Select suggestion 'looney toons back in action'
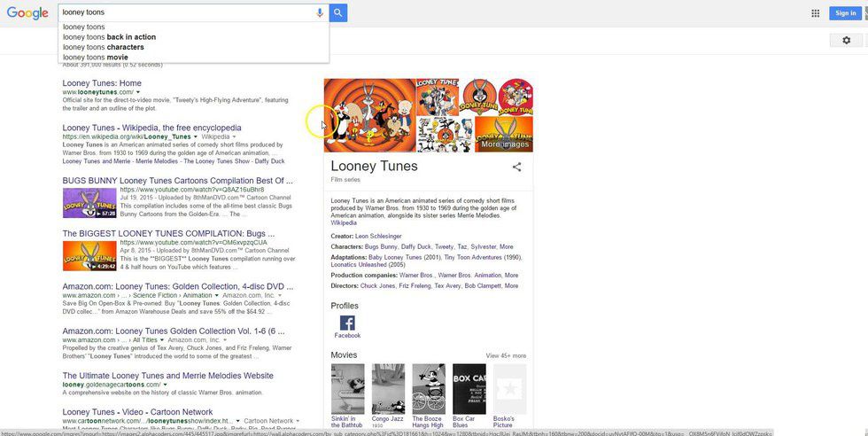Viewport: 868px width, 436px height. click(109, 37)
